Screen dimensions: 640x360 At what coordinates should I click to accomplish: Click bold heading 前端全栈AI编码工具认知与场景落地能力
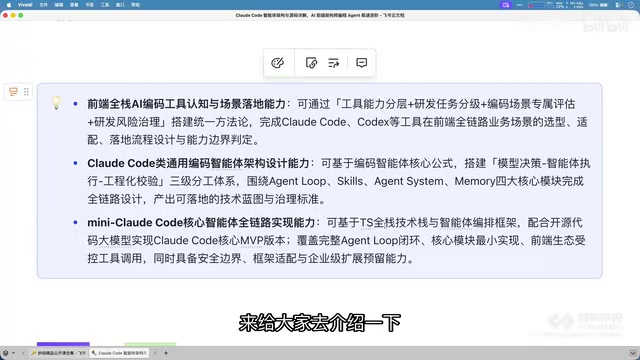point(187,104)
